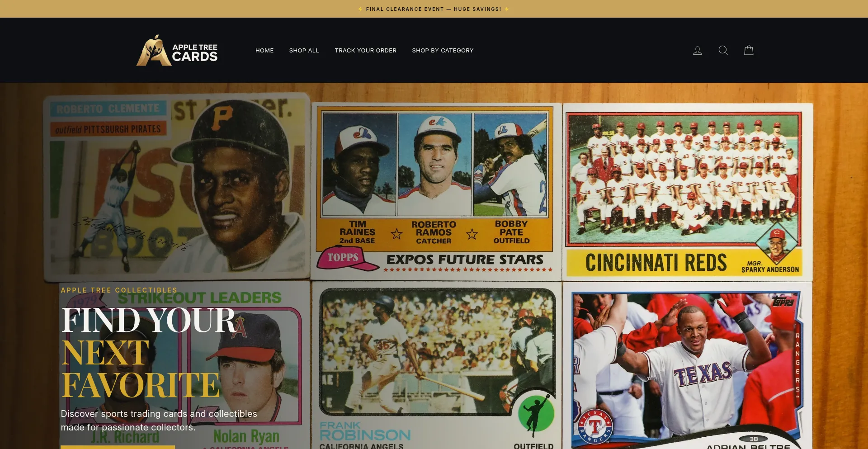Click the Apple Tree Cards logo
The width and height of the screenshot is (868, 449).
pyautogui.click(x=177, y=50)
